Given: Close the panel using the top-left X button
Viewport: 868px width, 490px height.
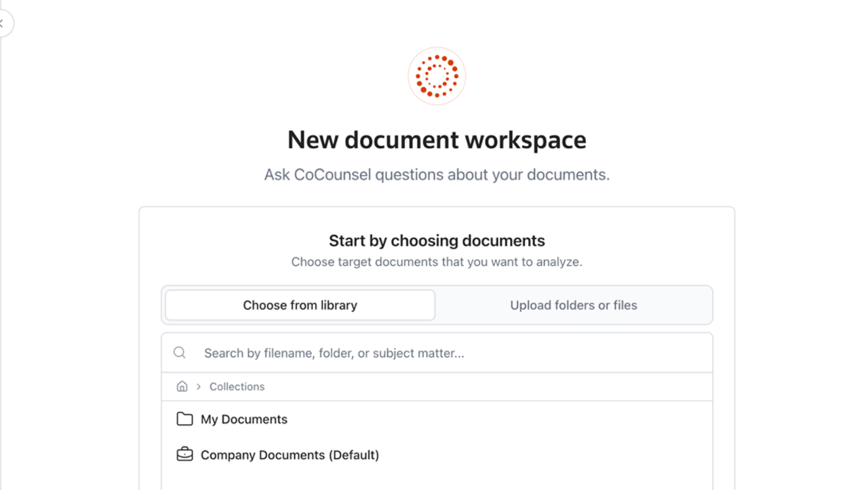Looking at the screenshot, I should (x=3, y=23).
